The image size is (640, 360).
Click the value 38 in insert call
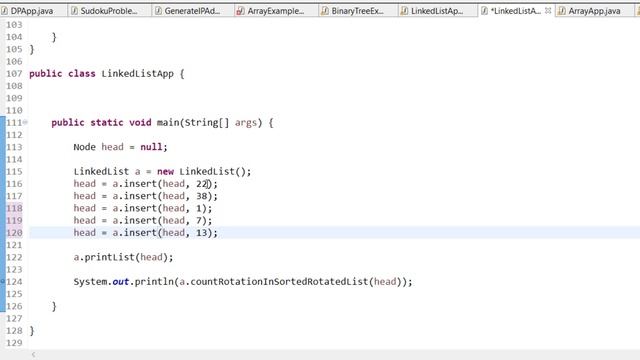tap(202, 196)
